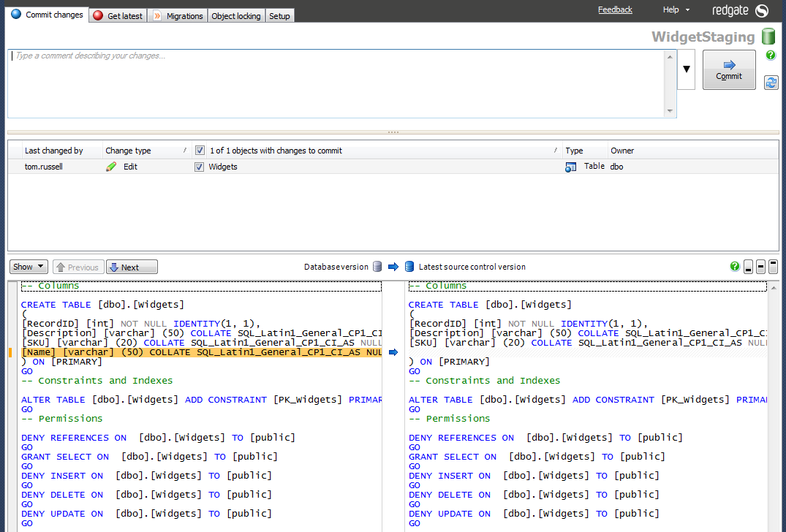Image resolution: width=786 pixels, height=532 pixels.
Task: Open the Migrations tab
Action: (178, 16)
